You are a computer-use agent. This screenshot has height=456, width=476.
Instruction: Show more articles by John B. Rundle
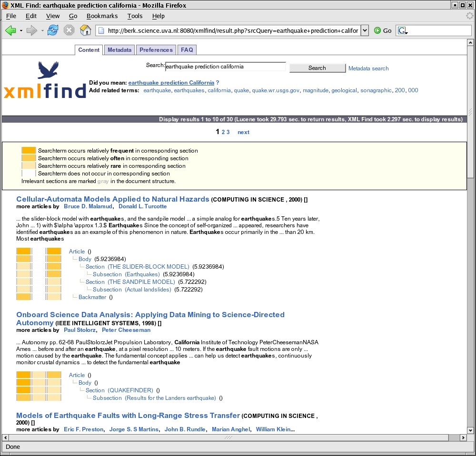tap(185, 429)
